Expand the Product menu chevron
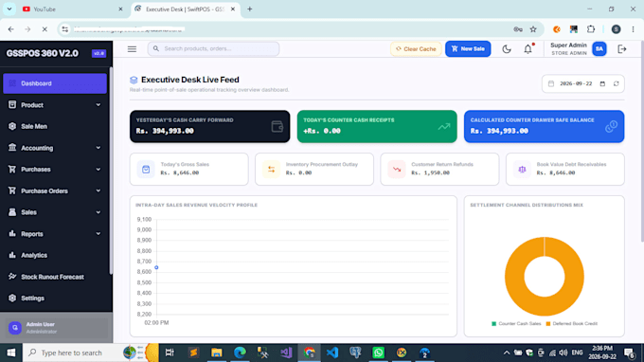Viewport: 644px width, 362px height. point(98,105)
